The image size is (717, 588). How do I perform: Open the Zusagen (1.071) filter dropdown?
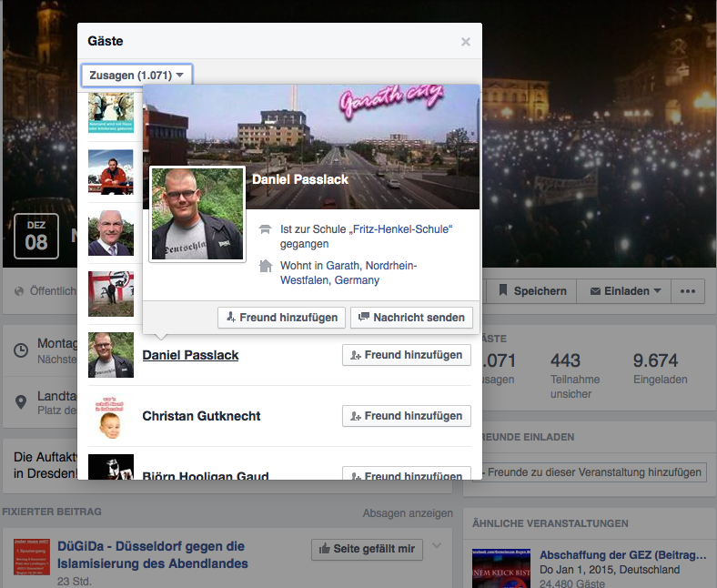(136, 75)
